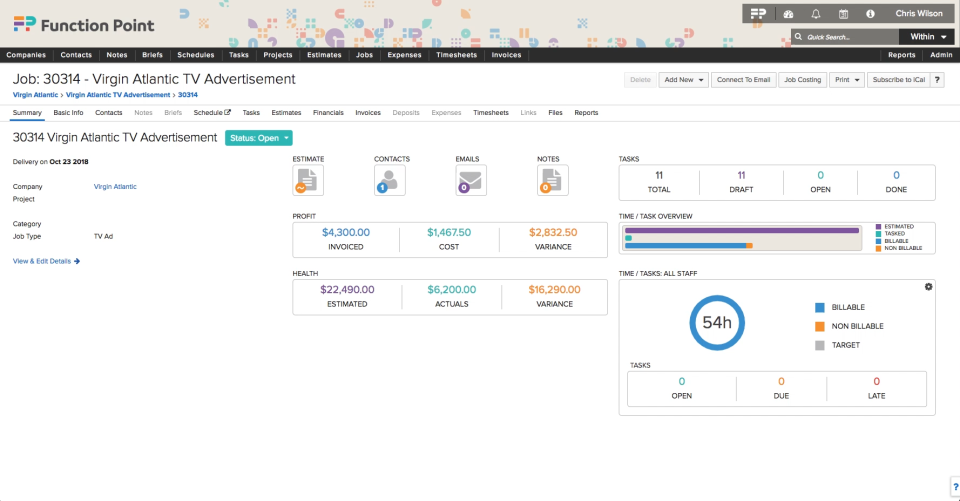Open the FP icon in top bar
This screenshot has width=960, height=501.
pos(759,13)
